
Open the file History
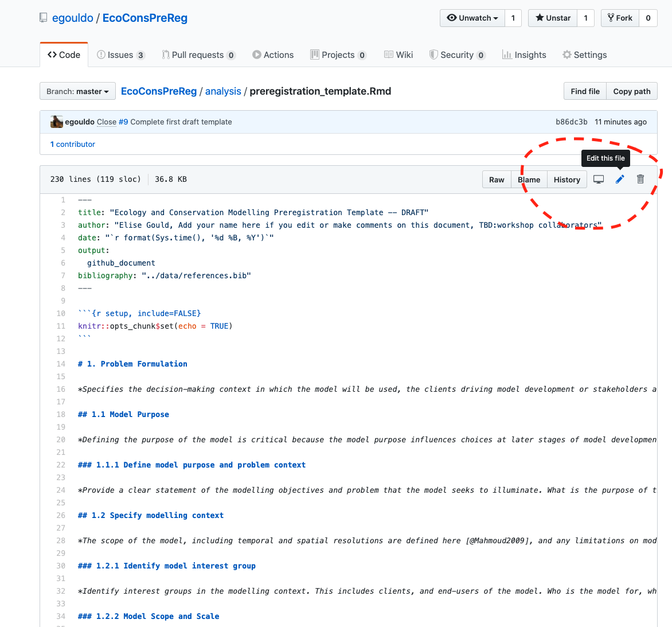click(566, 180)
